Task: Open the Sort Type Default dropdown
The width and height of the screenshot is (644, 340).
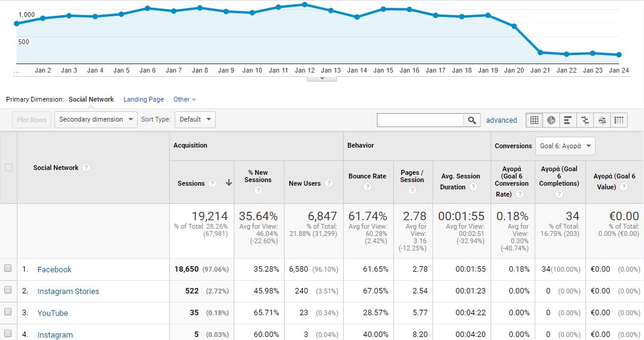Action: (195, 119)
